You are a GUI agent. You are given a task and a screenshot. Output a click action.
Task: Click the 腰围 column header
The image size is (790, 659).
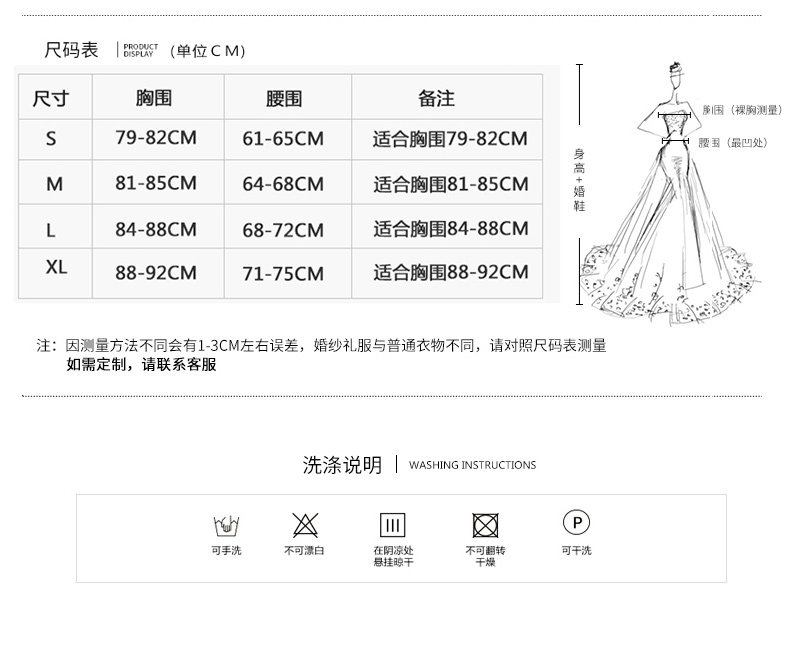284,99
